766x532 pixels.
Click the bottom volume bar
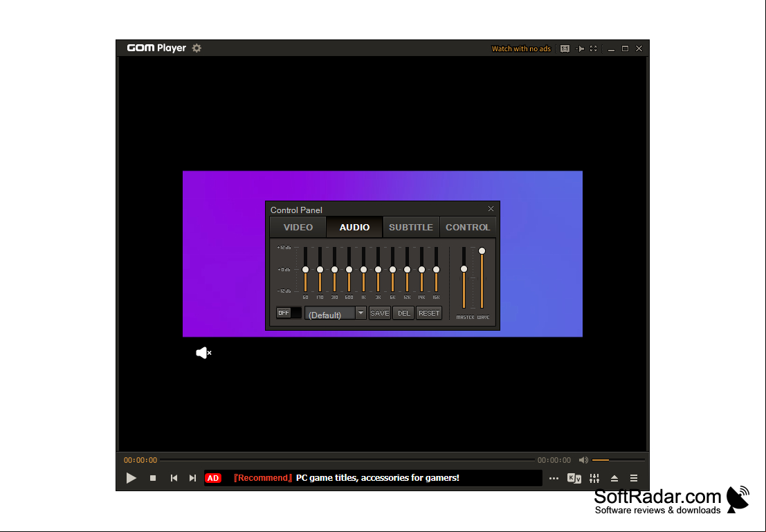618,459
